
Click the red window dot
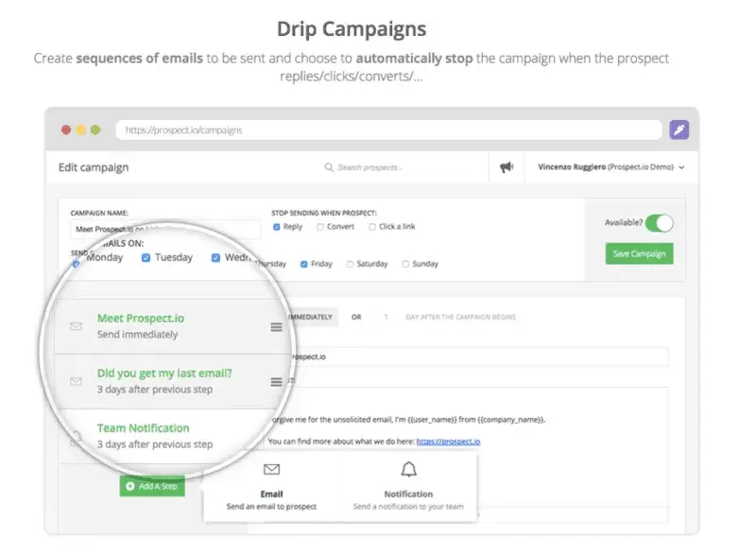point(66,130)
